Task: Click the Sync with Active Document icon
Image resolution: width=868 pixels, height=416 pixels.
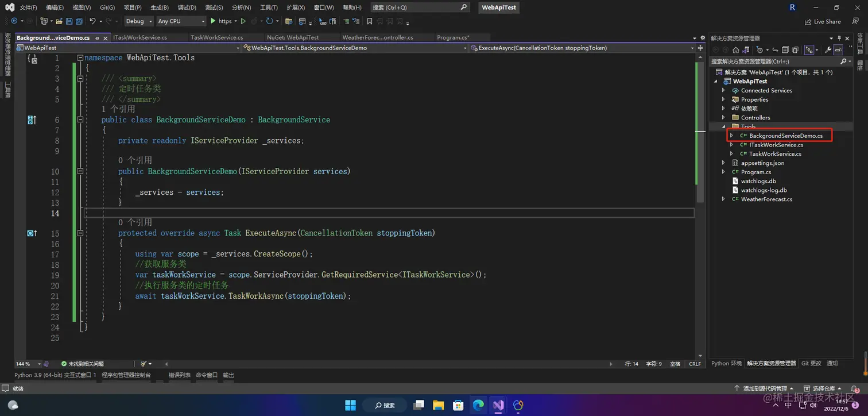Action: (775, 50)
